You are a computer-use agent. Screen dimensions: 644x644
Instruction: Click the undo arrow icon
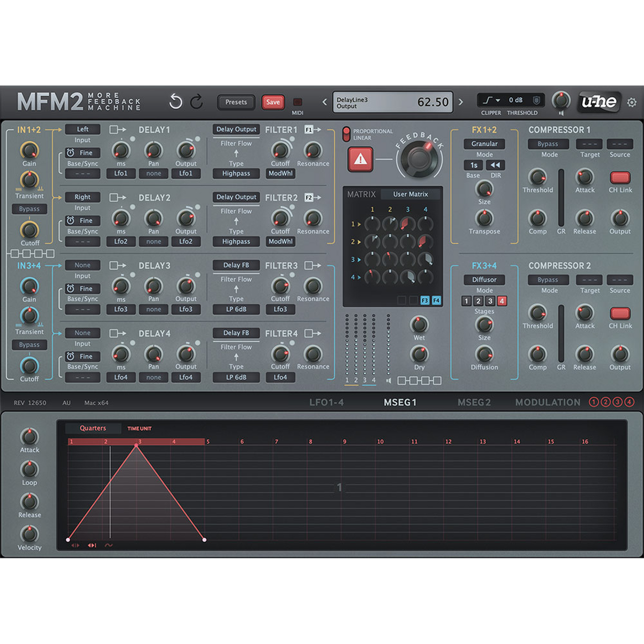(x=176, y=102)
